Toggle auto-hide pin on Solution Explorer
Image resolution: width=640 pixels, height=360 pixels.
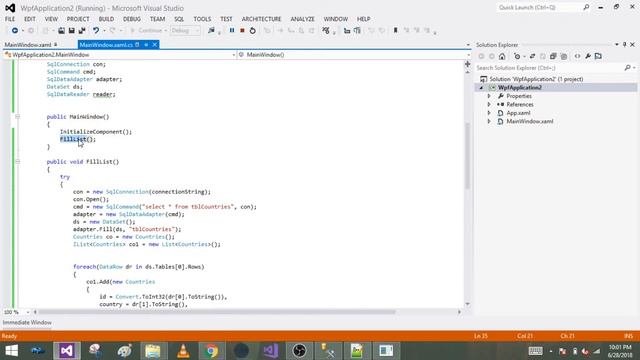coord(624,44)
